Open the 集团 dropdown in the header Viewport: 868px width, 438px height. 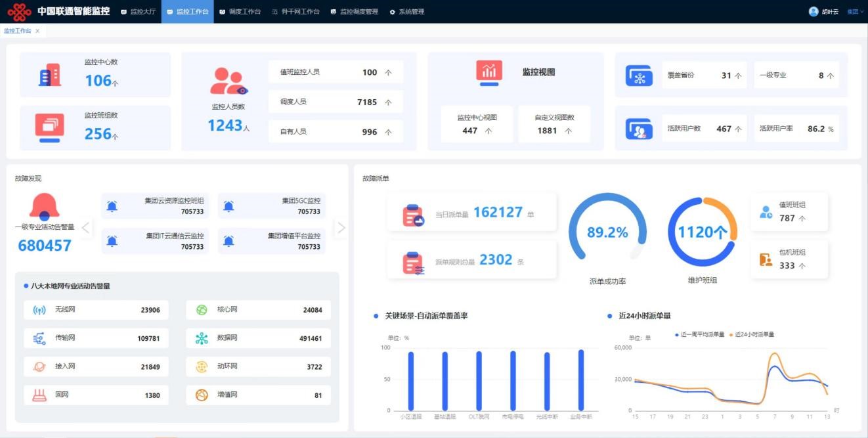855,12
